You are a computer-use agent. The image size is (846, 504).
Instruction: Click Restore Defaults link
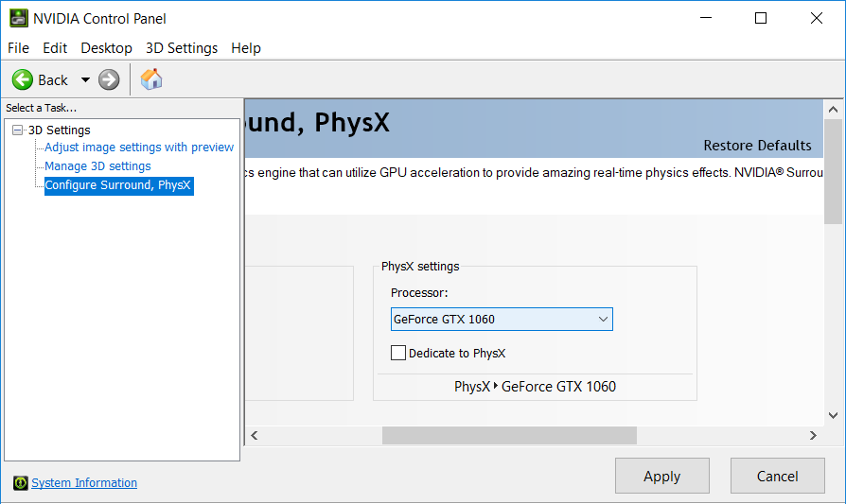coord(757,146)
